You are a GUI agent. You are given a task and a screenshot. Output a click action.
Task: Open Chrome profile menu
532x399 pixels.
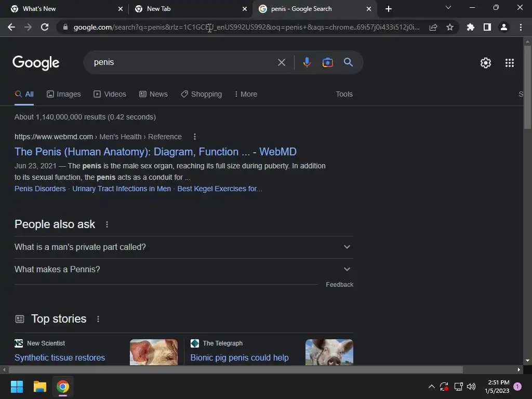click(504, 27)
